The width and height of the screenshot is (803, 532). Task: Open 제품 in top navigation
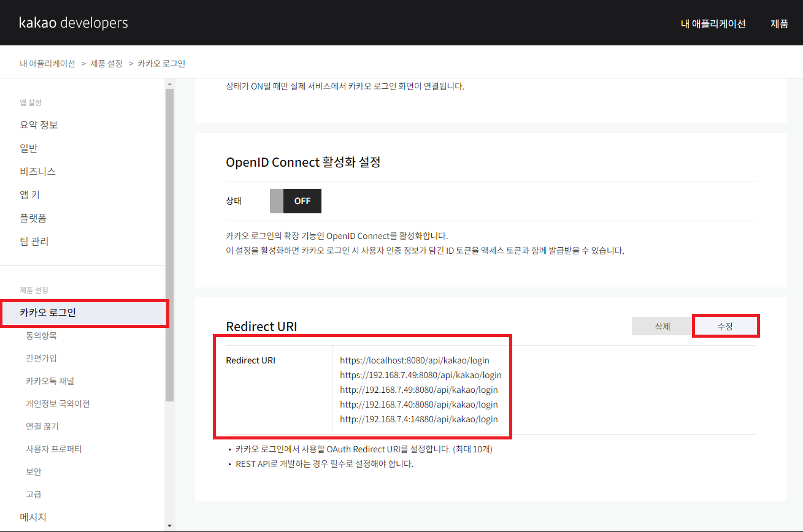pos(779,24)
